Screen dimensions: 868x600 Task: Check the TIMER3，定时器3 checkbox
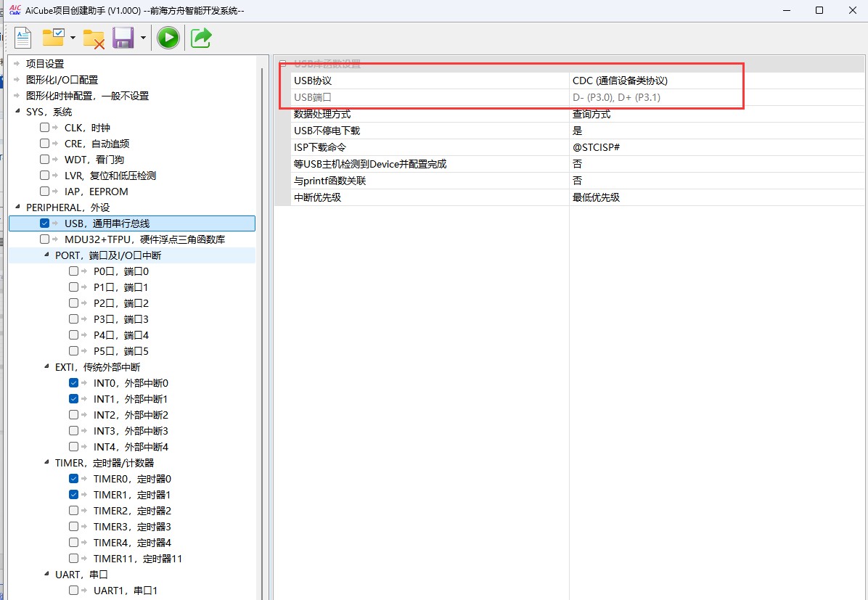pos(73,527)
